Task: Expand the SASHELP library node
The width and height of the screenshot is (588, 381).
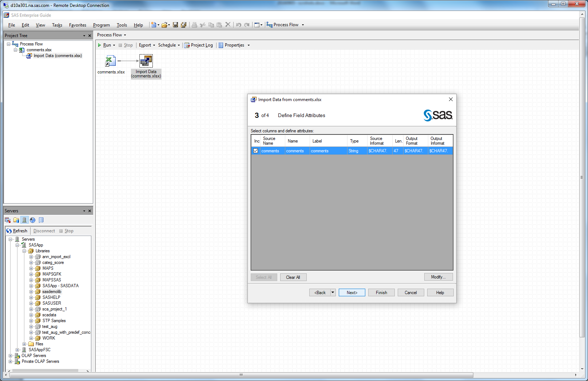Action: click(x=31, y=297)
